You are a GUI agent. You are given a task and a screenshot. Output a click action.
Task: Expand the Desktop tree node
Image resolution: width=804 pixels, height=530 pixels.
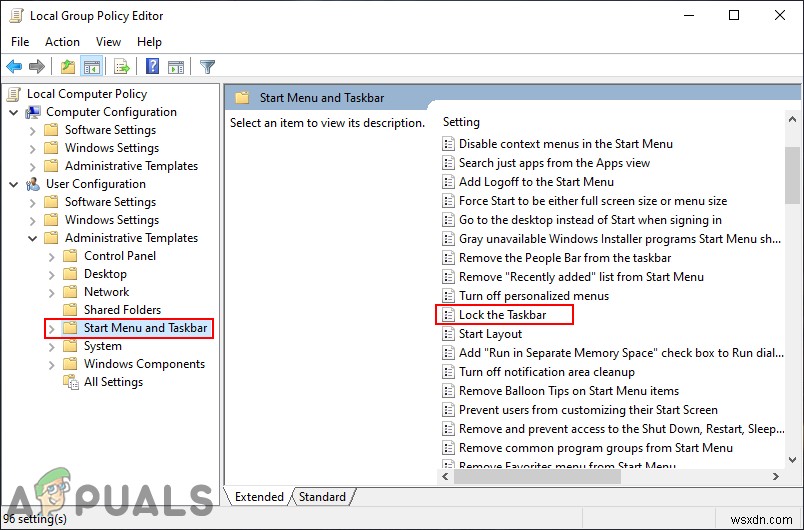51,275
